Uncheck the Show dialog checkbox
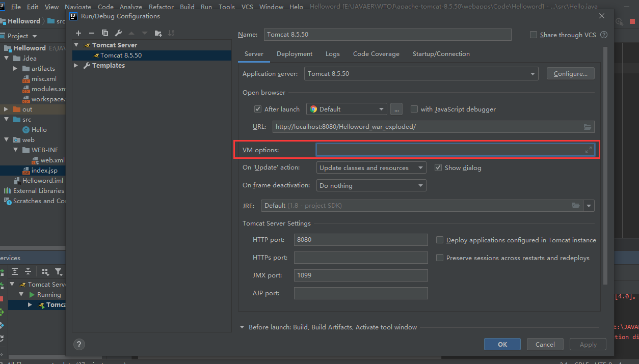This screenshot has height=364, width=639. [438, 167]
